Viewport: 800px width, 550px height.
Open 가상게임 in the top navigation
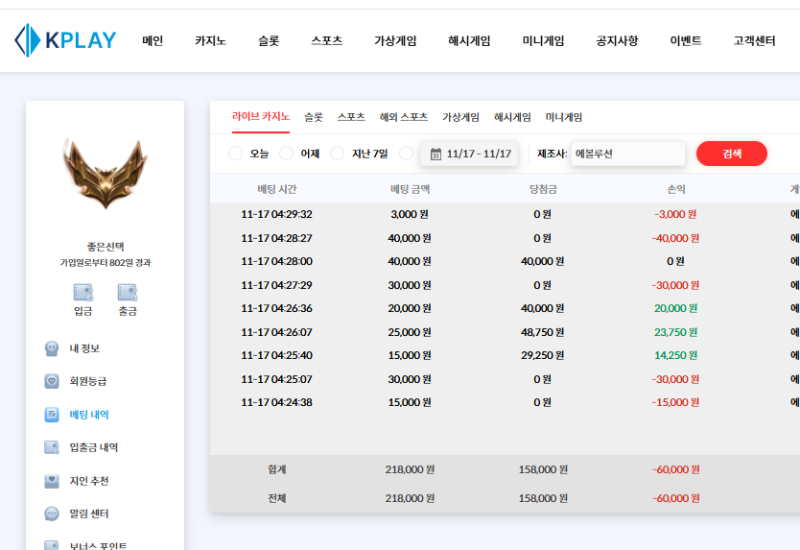click(x=395, y=40)
